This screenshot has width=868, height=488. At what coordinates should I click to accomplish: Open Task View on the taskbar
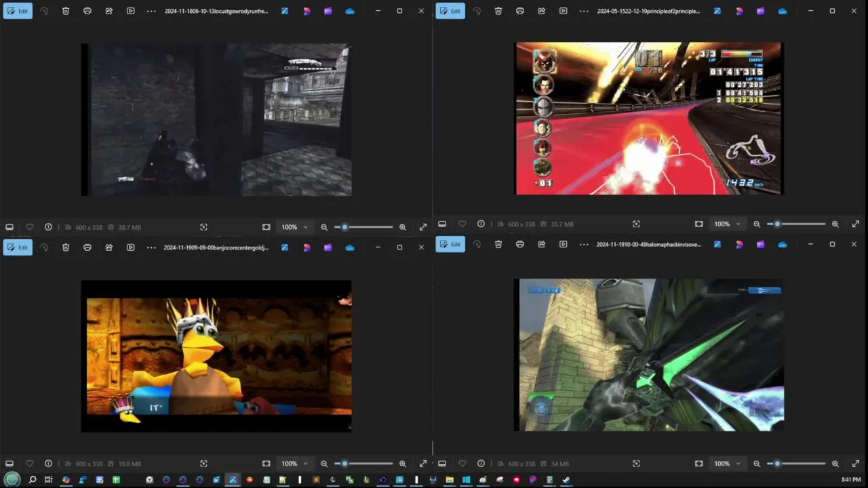pyautogui.click(x=48, y=480)
